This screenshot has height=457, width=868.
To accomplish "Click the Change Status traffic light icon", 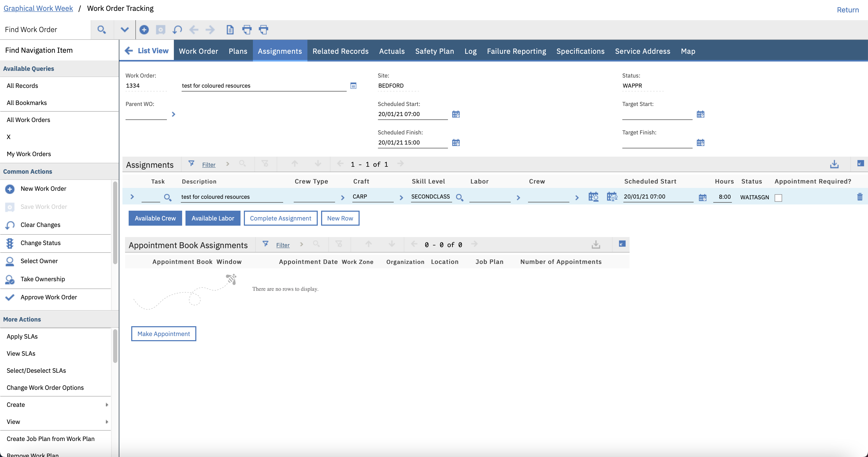I will point(10,243).
